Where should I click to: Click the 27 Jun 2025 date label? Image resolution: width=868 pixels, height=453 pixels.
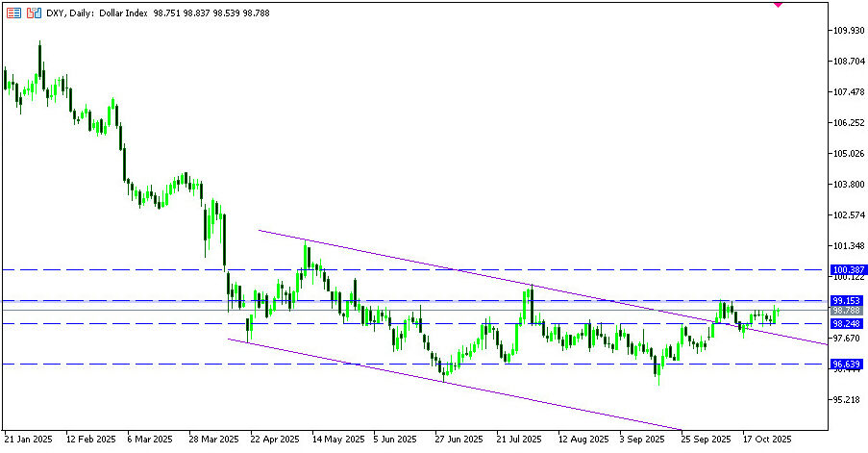click(x=459, y=439)
